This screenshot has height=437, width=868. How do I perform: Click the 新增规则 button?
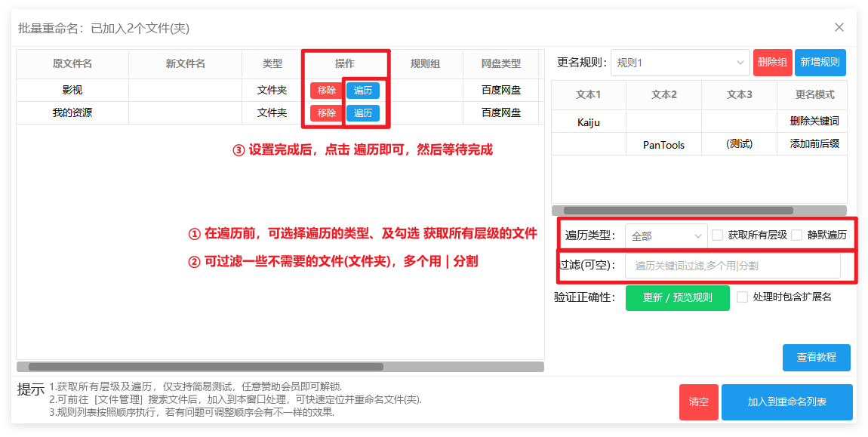click(820, 63)
